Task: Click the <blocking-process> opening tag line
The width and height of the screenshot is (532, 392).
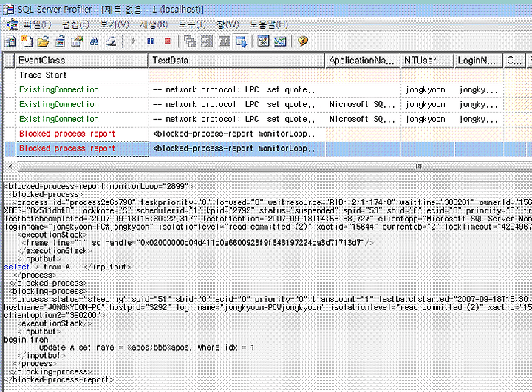Action: 48,292
